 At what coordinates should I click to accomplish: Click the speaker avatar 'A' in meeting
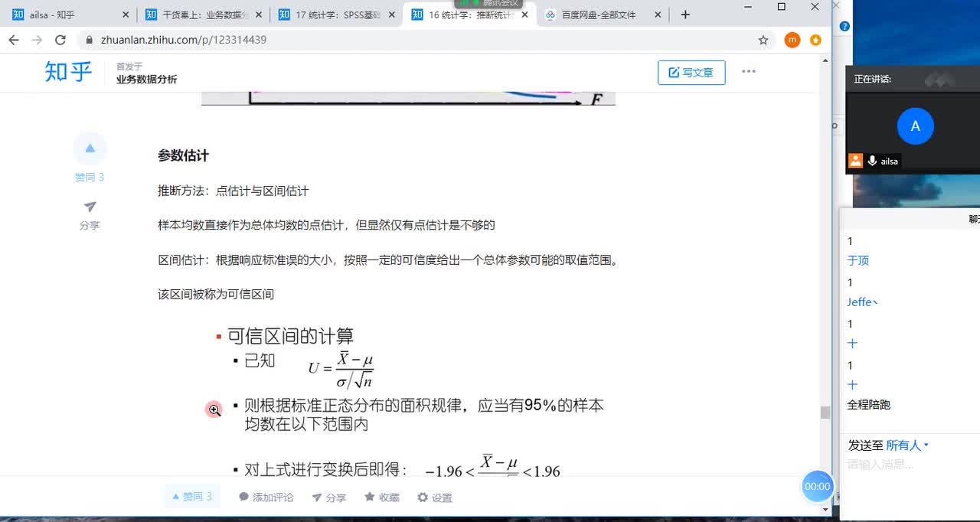(915, 126)
